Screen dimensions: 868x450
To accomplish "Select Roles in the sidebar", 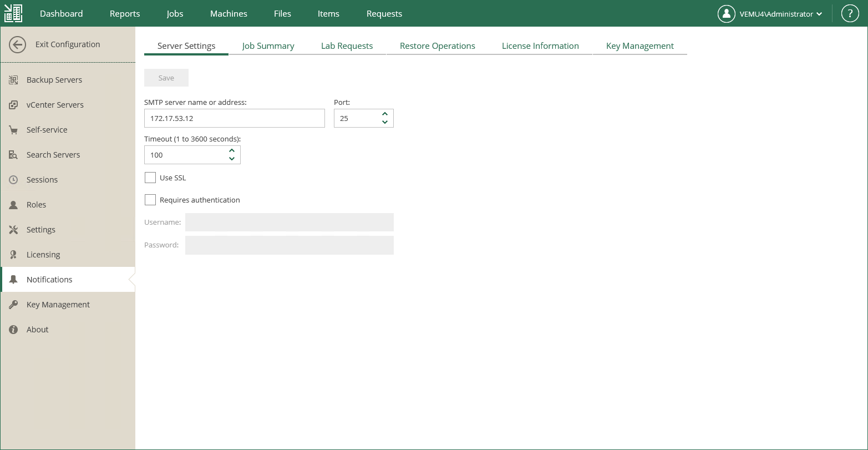I will pos(68,205).
